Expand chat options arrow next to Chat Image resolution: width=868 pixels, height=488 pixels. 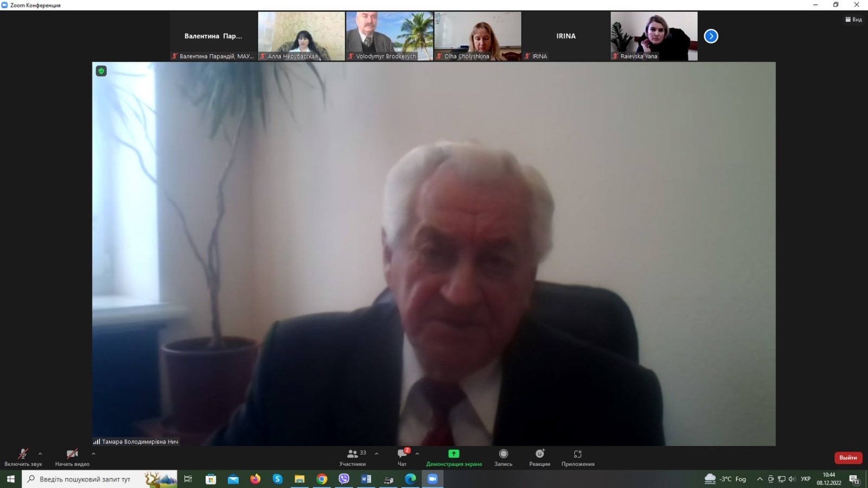pos(417,453)
